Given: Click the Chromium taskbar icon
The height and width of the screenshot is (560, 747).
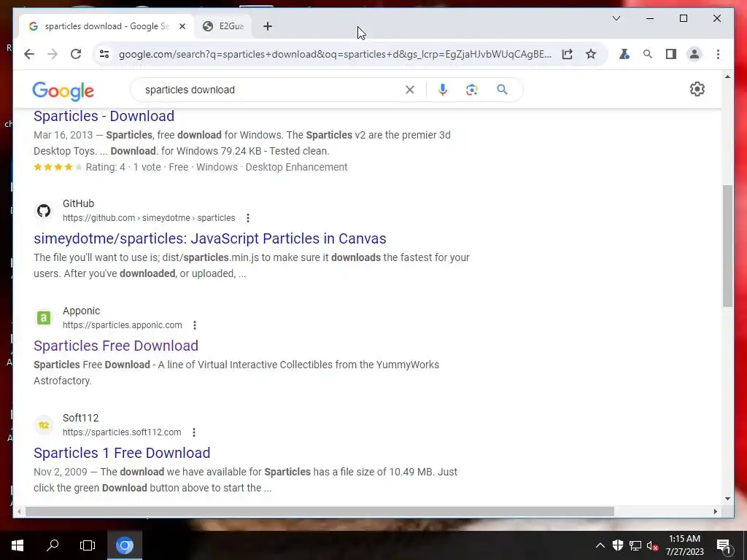Looking at the screenshot, I should pos(125,545).
